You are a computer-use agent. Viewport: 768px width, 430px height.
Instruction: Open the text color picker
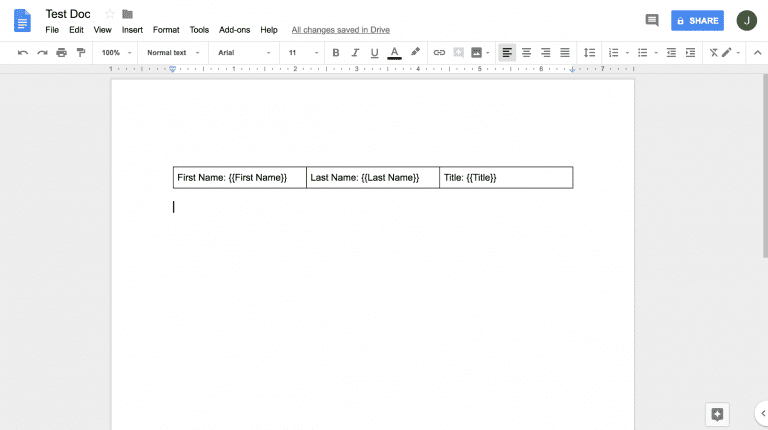(394, 52)
